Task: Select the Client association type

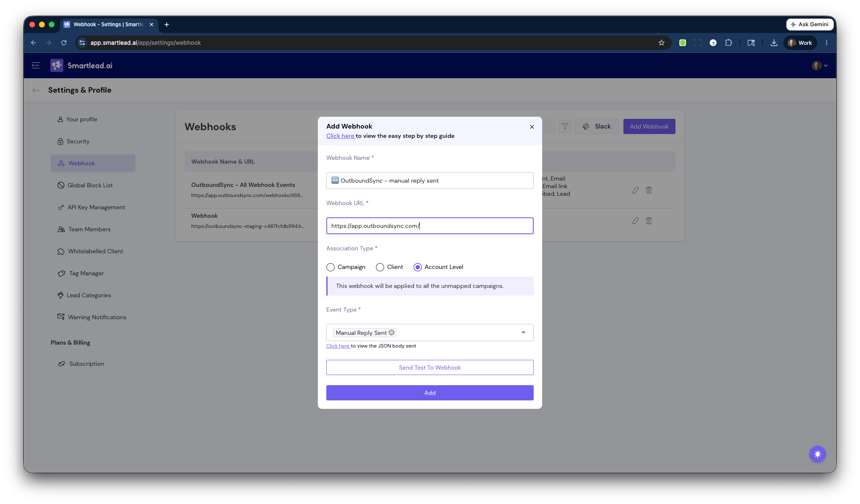Action: pos(380,267)
